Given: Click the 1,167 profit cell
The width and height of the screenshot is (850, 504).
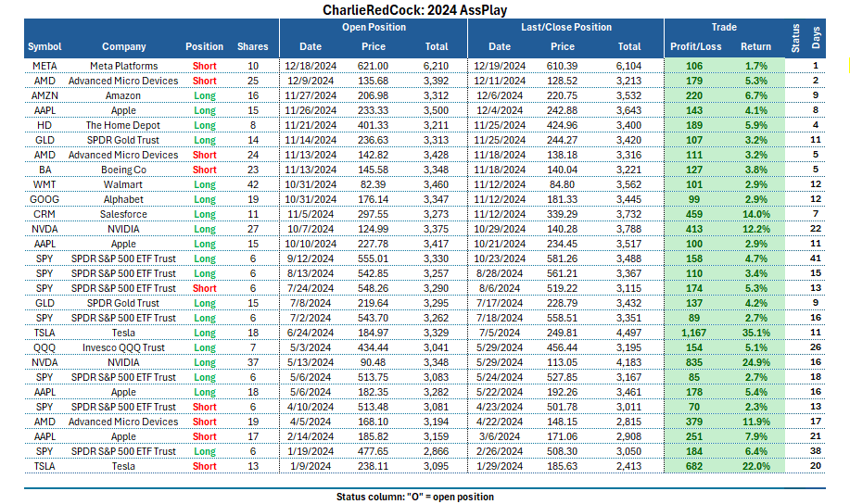Looking at the screenshot, I should pyautogui.click(x=694, y=333).
